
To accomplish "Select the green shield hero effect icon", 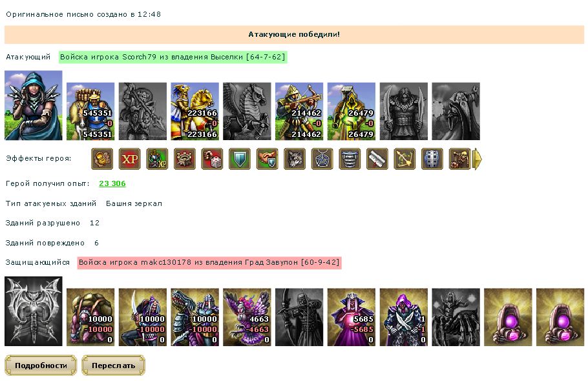I will pyautogui.click(x=240, y=159).
